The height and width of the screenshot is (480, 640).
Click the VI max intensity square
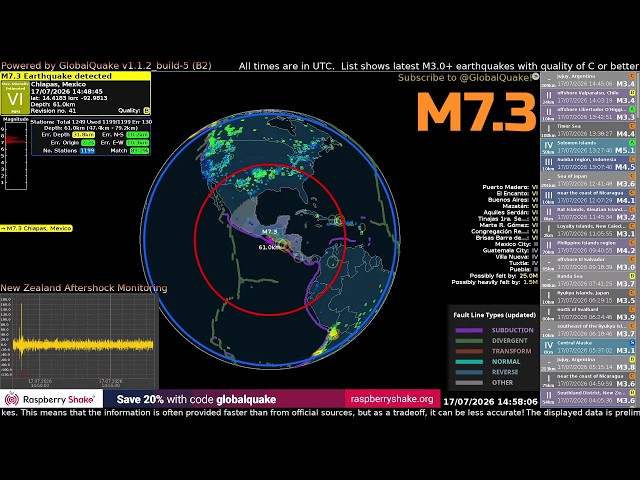(x=15, y=98)
